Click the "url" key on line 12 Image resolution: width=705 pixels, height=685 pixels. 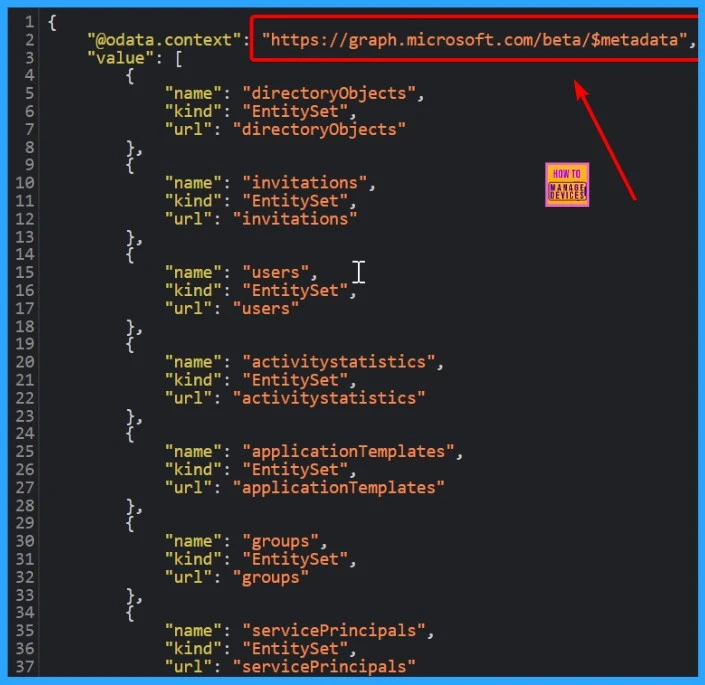pyautogui.click(x=188, y=219)
